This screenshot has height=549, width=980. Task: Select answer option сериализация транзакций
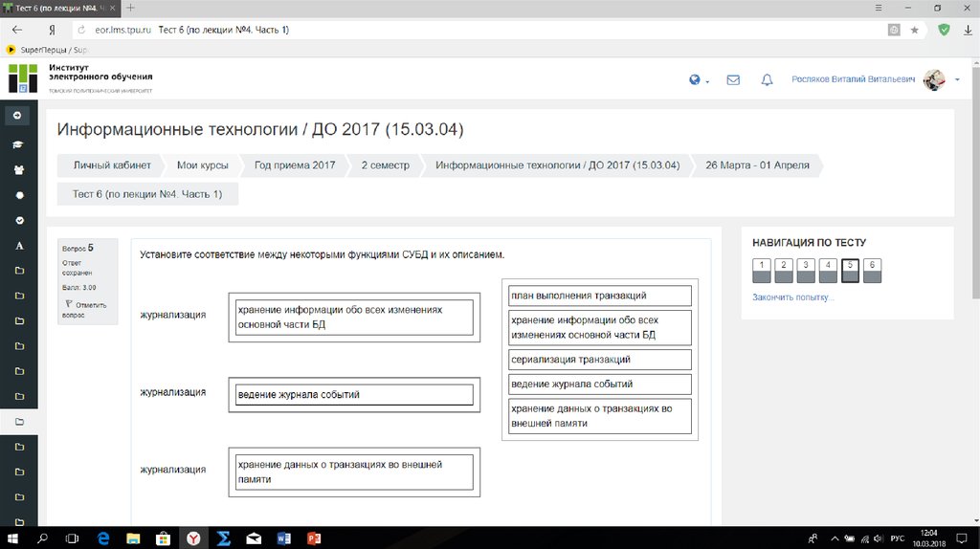pyautogui.click(x=599, y=359)
